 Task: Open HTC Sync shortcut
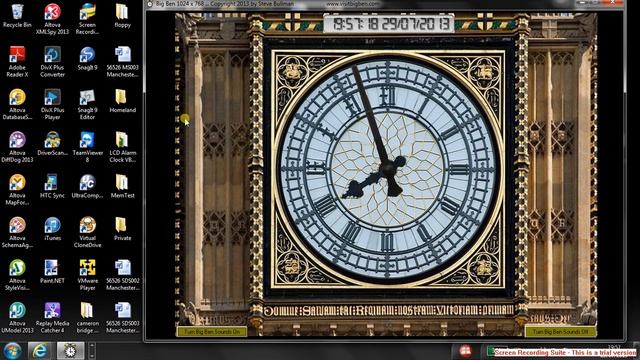52,187
